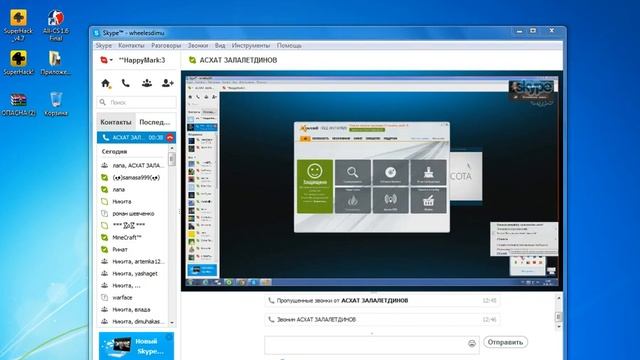The image size is (640, 360).
Task: Open the emoticon picker in message box
Action: 472,343
